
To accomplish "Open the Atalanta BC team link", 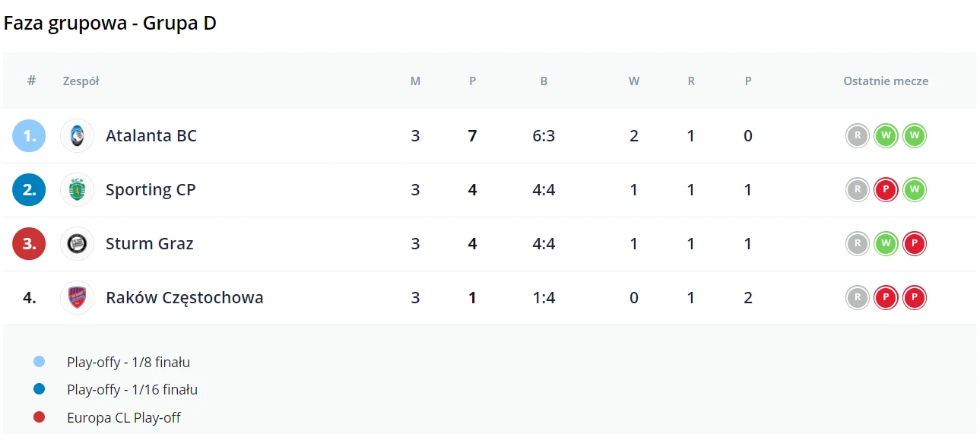I will [x=151, y=136].
